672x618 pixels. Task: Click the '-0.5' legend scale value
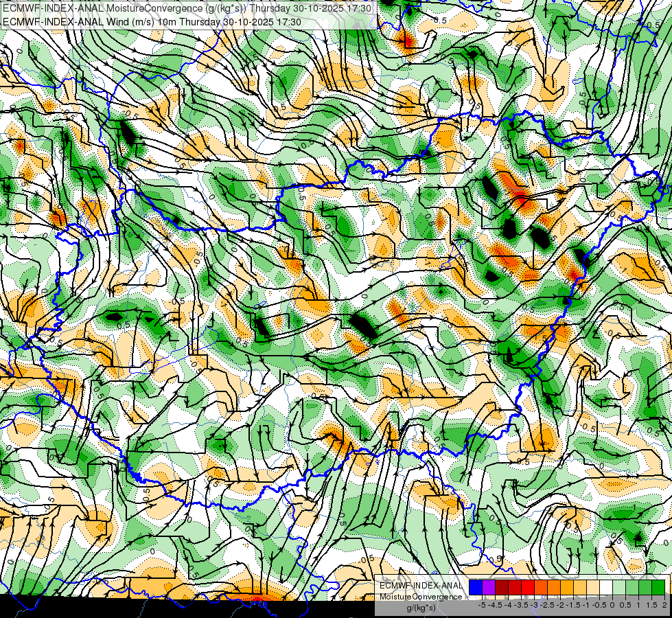click(599, 605)
